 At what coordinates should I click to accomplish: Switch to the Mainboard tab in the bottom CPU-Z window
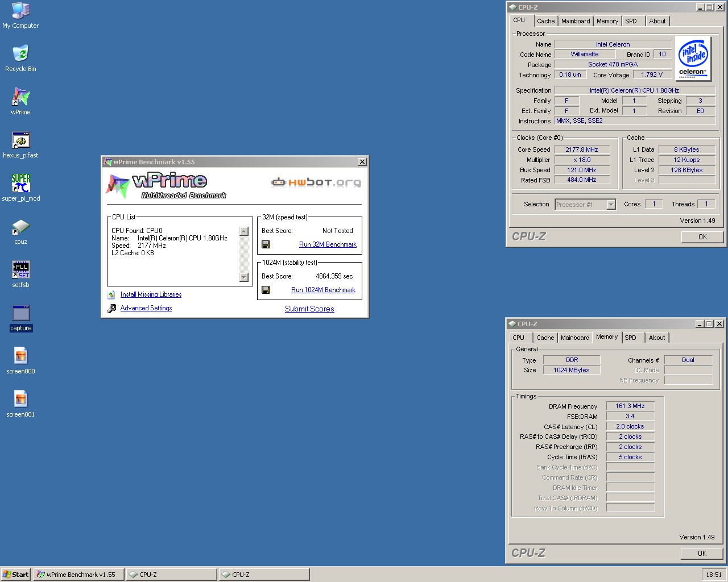(575, 338)
